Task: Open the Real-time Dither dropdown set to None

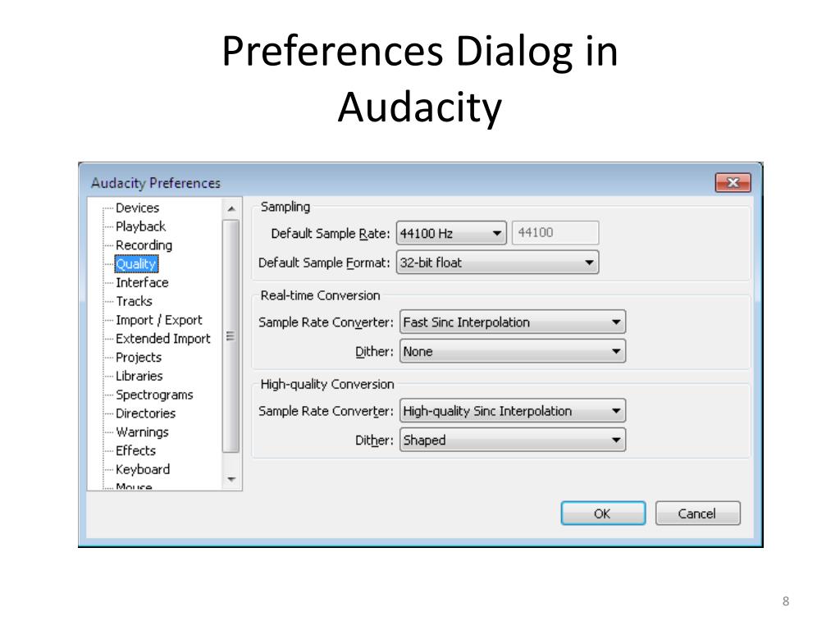Action: tap(513, 351)
